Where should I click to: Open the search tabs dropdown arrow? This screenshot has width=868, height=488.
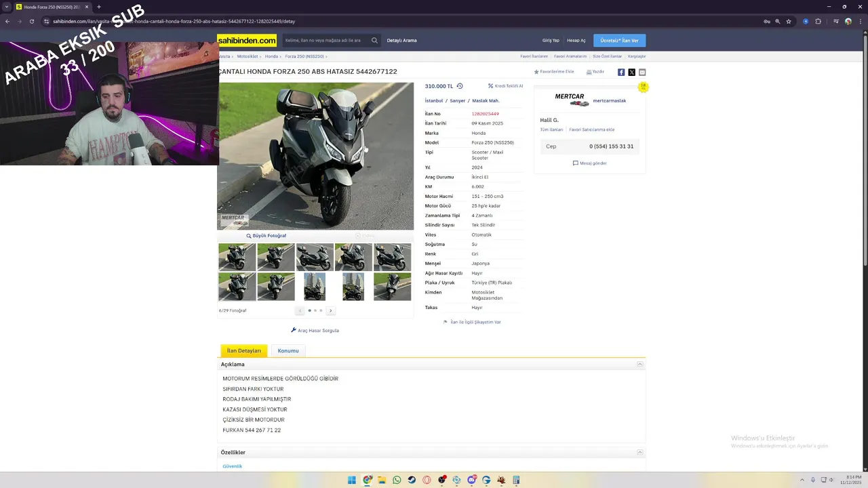(5, 7)
